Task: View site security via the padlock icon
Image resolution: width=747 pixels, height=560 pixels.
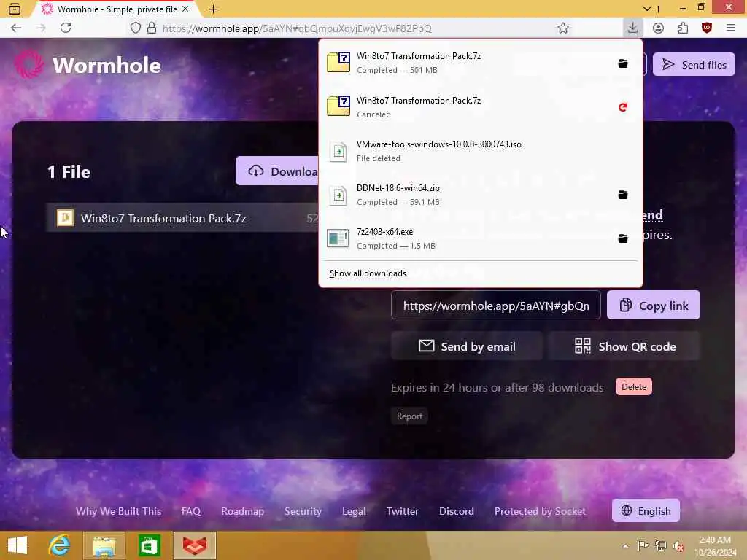Action: point(152,28)
